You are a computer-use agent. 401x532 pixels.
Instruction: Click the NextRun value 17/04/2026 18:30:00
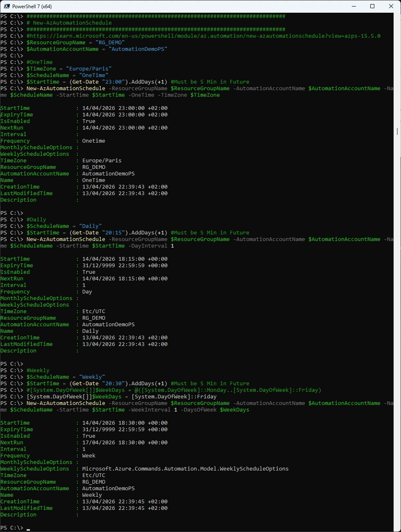(x=125, y=443)
